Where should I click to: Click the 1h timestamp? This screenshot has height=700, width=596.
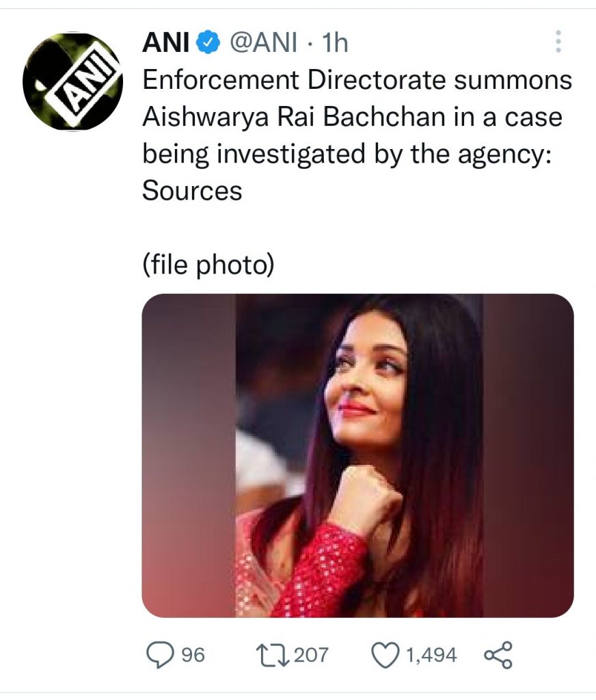[335, 44]
